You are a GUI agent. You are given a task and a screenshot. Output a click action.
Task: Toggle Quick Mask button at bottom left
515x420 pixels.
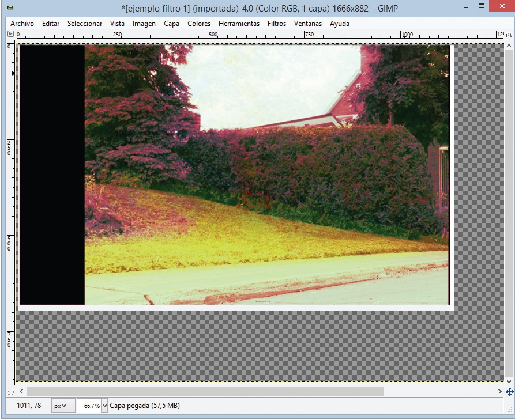(11, 391)
